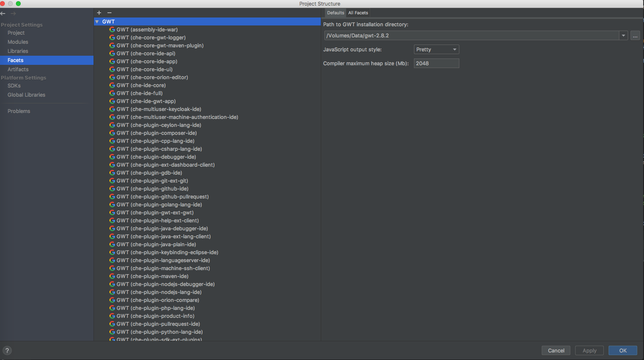Switch to the All Facets tab

[358, 13]
